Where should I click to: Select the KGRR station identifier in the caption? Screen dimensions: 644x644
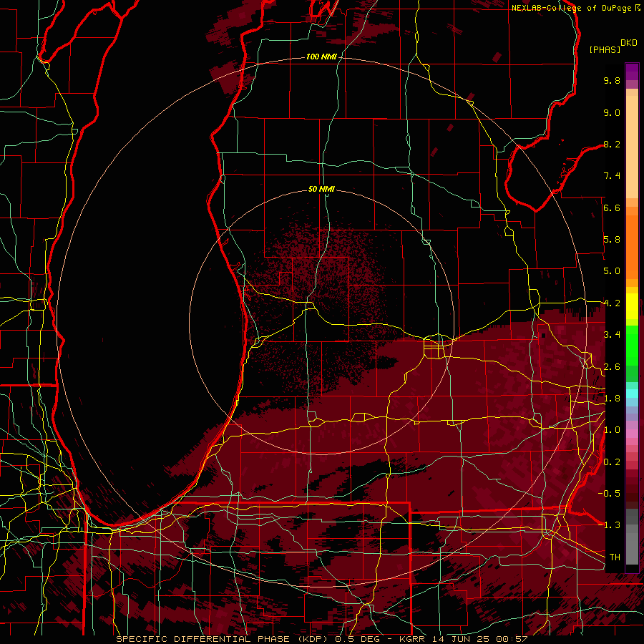[414, 639]
